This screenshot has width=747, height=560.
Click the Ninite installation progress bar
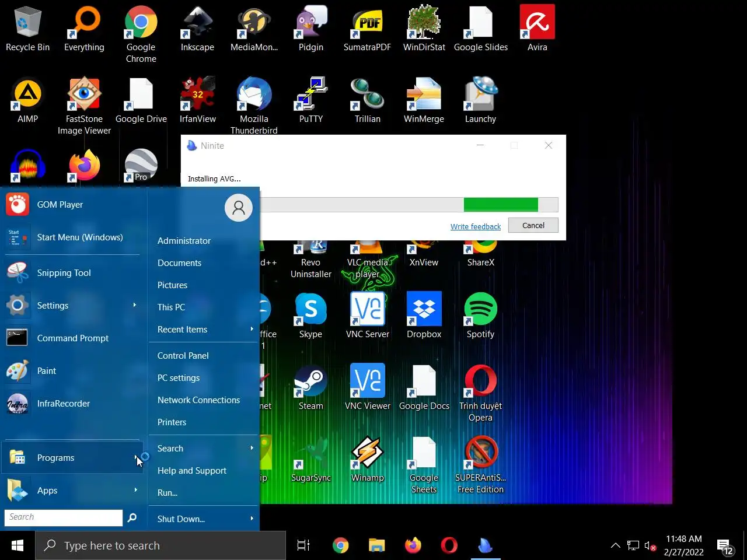409,205
